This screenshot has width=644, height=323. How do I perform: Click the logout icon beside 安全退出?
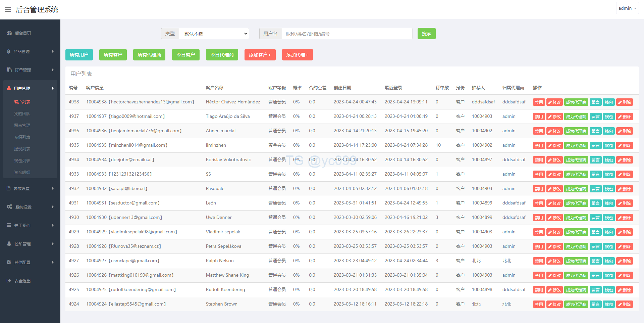[x=9, y=281]
